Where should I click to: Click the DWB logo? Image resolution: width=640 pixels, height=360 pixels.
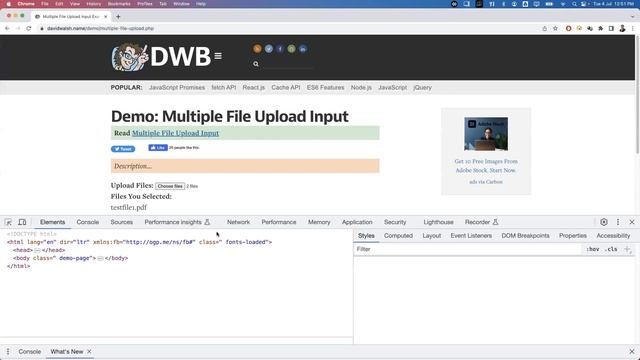pos(161,57)
